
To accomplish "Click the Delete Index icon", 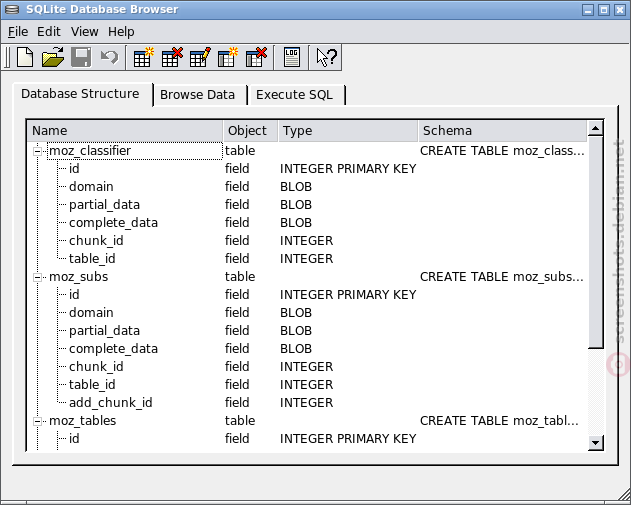I will (x=256, y=57).
